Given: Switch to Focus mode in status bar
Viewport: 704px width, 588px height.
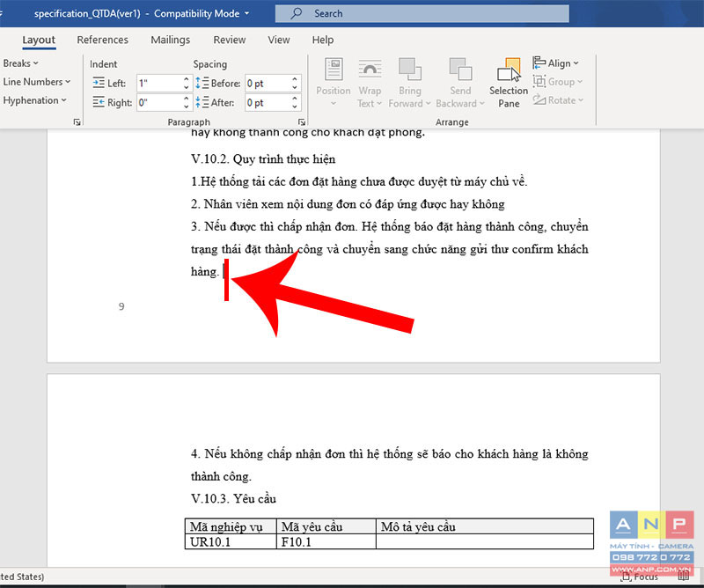Looking at the screenshot, I should pos(641,577).
